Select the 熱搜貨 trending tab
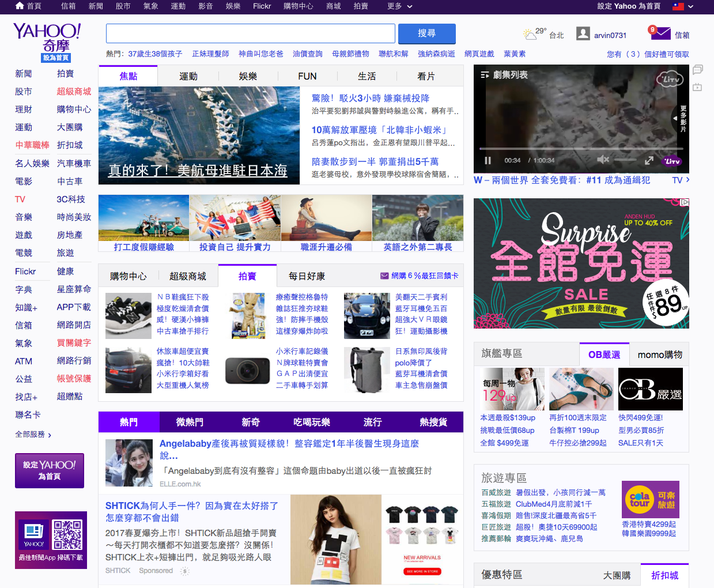Viewport: 714px width, 588px height. pyautogui.click(x=433, y=422)
